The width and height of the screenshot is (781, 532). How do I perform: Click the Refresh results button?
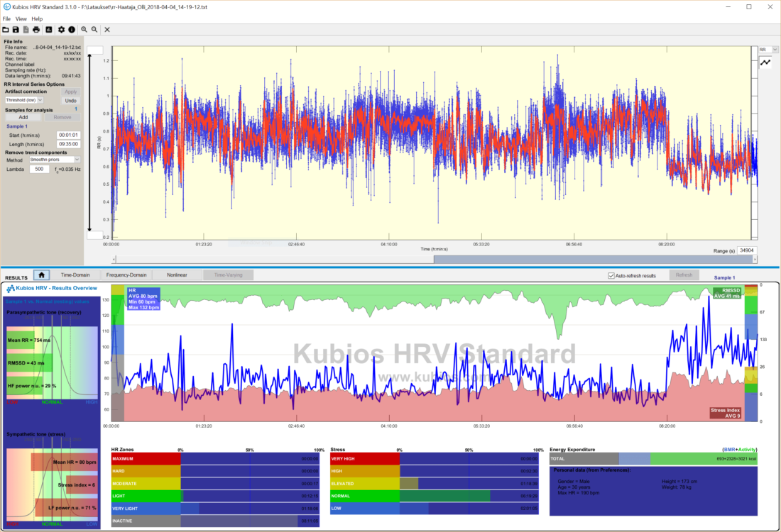click(684, 275)
